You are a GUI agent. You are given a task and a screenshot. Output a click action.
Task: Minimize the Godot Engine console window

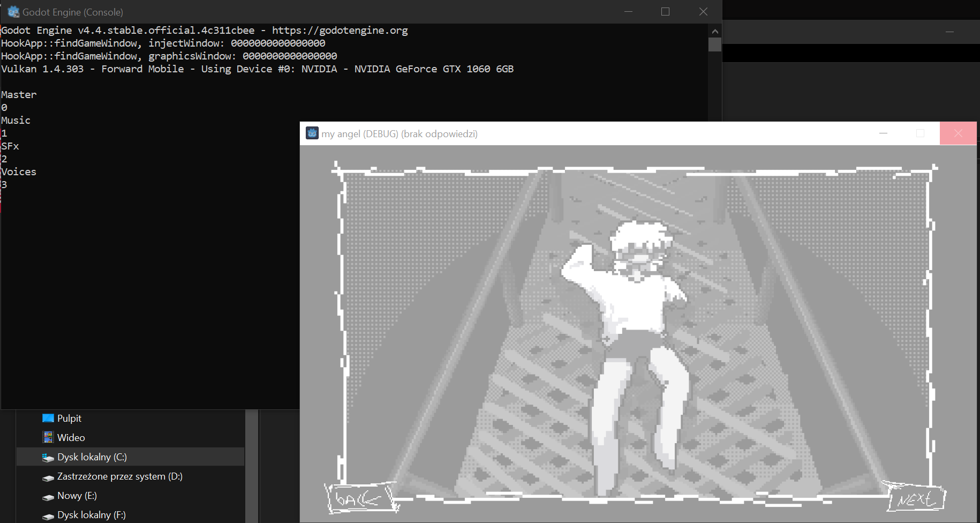[628, 12]
